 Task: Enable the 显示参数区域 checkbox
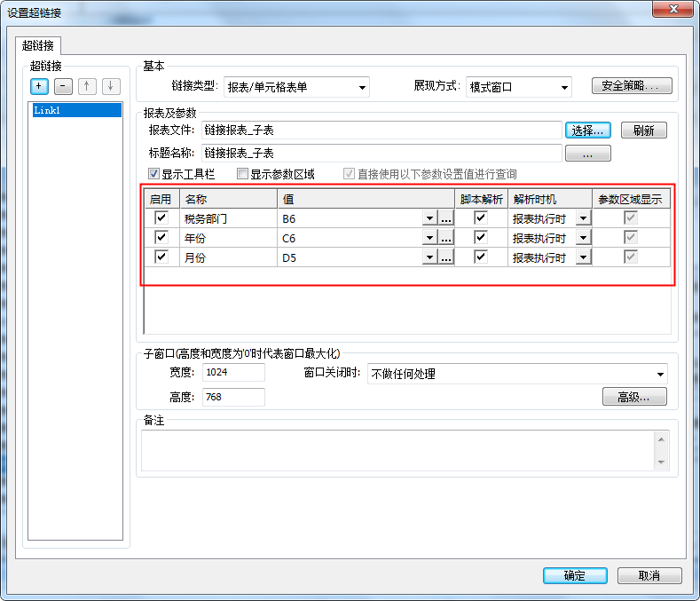(243, 174)
